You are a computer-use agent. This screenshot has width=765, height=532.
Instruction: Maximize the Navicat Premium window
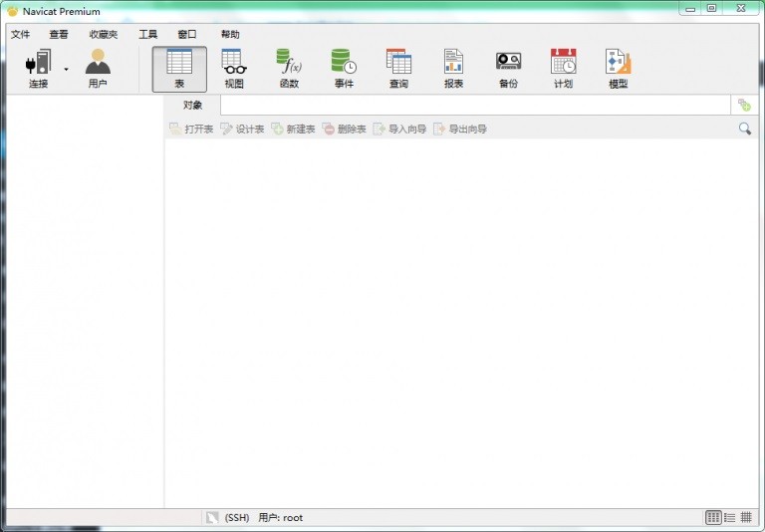(712, 8)
